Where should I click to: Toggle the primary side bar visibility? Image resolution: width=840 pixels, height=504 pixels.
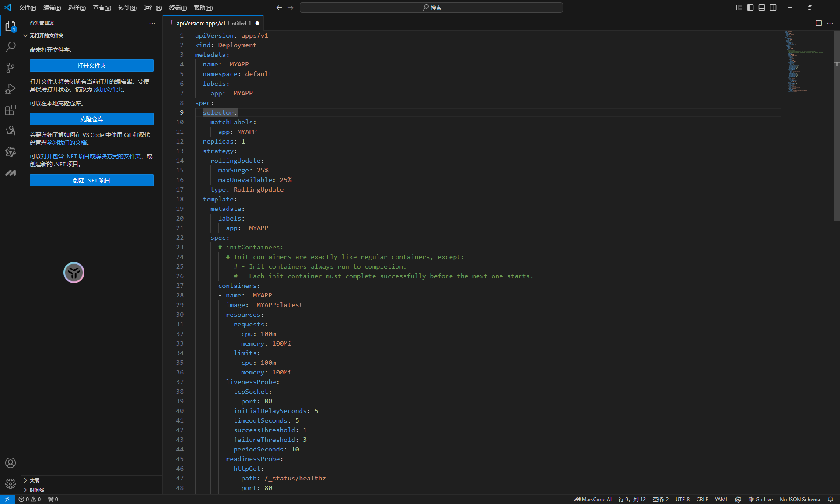[750, 7]
